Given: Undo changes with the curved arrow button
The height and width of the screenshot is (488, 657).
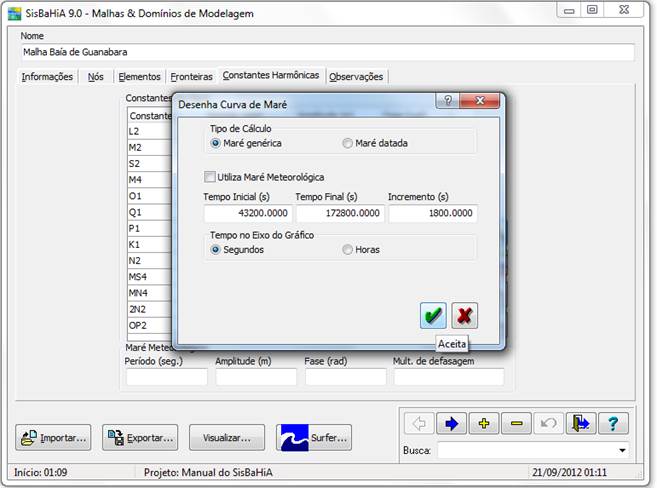Looking at the screenshot, I should (548, 423).
